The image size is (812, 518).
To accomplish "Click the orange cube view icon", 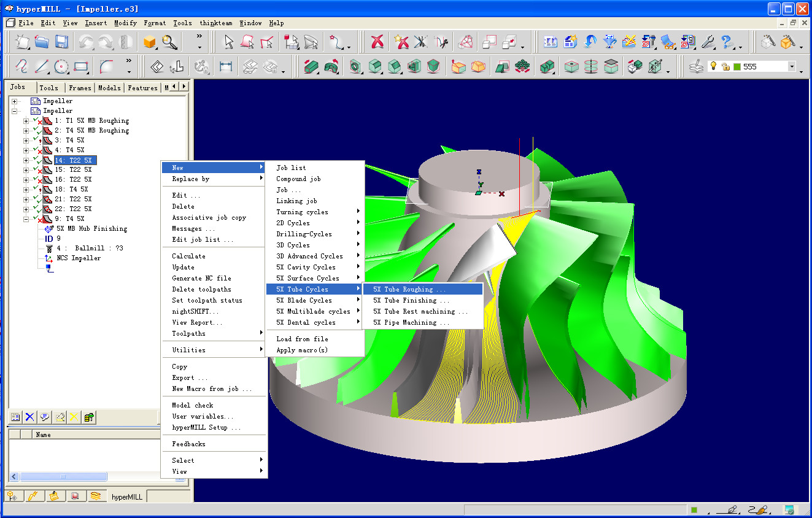I will point(149,42).
